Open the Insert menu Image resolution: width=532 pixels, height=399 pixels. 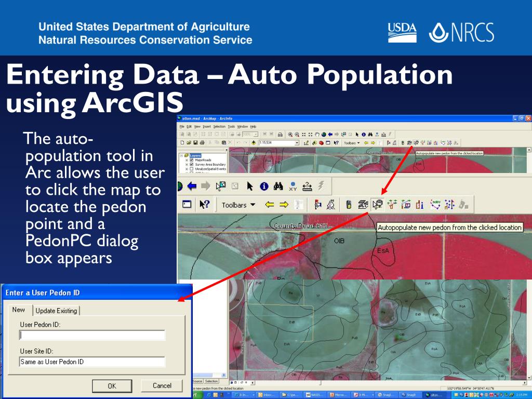point(207,127)
